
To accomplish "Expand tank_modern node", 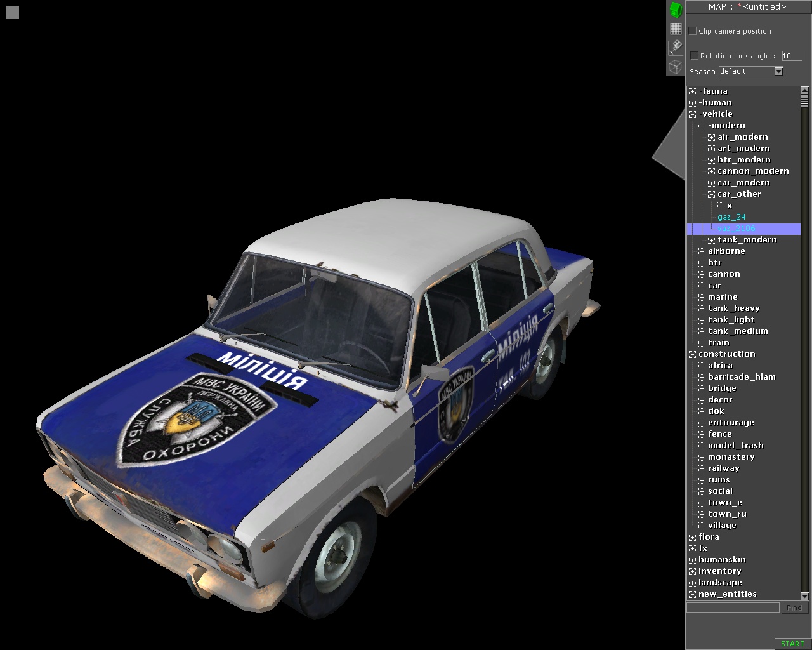I will [x=712, y=240].
